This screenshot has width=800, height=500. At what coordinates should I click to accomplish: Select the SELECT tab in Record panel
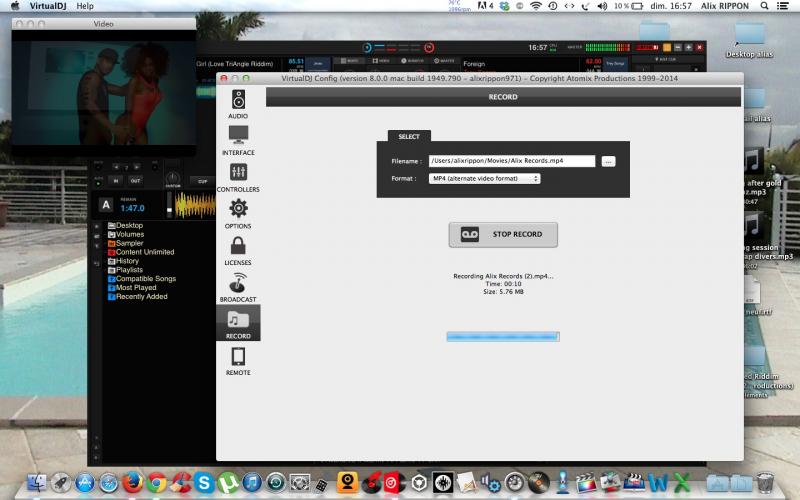(409, 136)
